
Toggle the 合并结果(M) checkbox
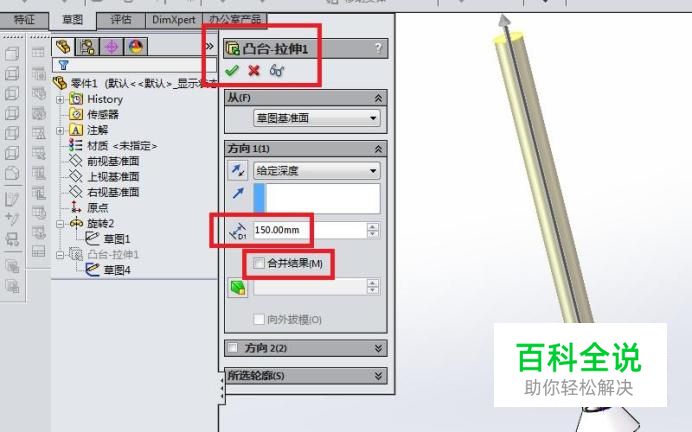coord(259,263)
